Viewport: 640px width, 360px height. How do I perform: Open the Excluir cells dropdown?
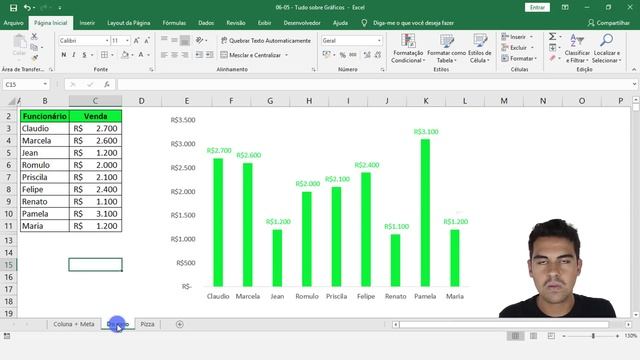pyautogui.click(x=532, y=48)
